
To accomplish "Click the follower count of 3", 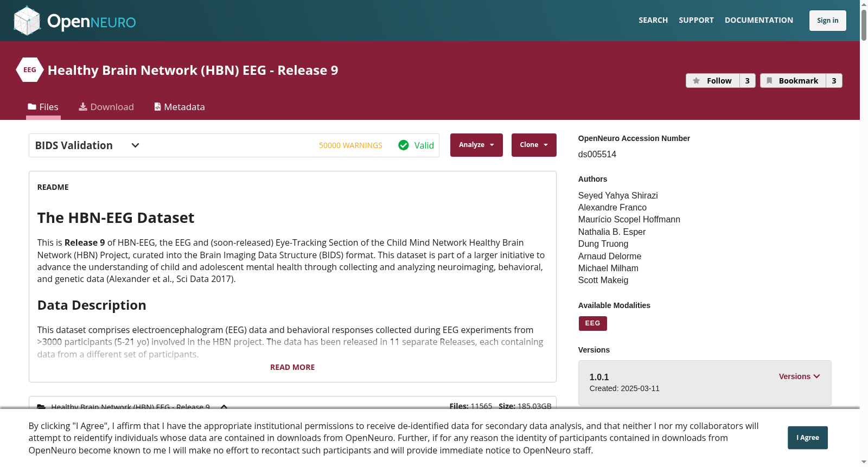I will 748,81.
